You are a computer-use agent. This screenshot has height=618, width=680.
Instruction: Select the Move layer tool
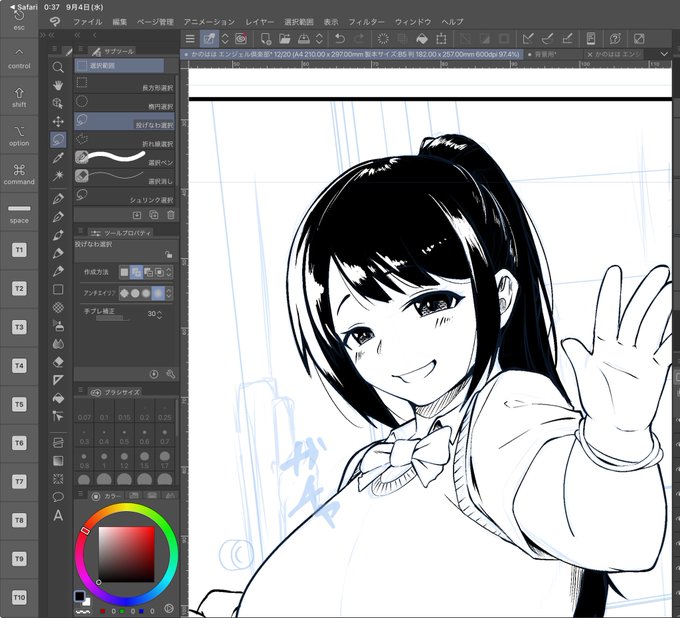58,121
